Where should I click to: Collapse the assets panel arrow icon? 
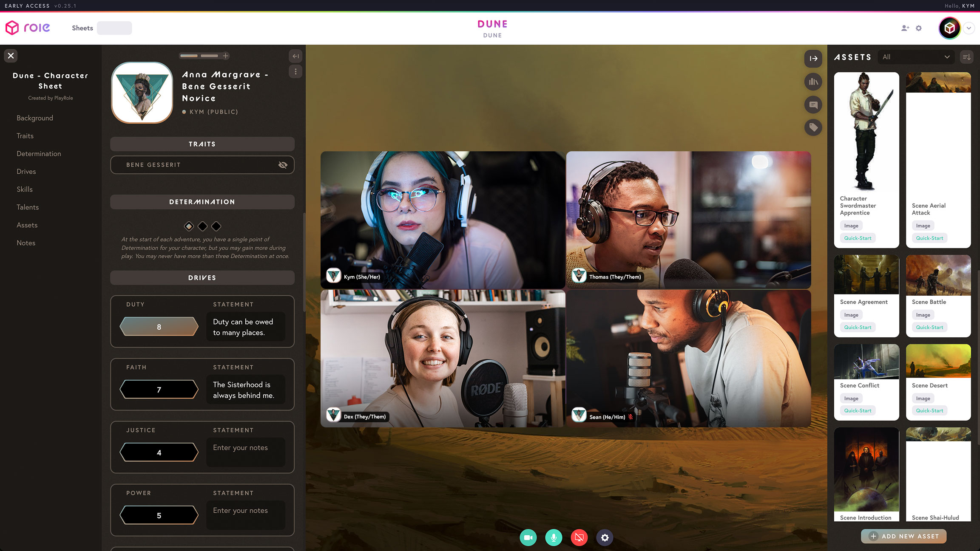coord(813,59)
